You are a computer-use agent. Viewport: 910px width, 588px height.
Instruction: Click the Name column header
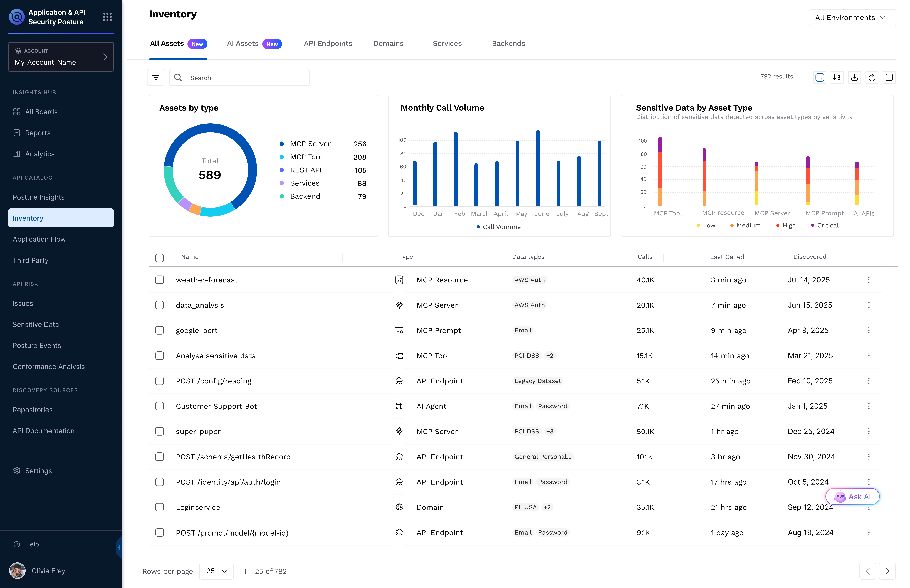click(190, 257)
